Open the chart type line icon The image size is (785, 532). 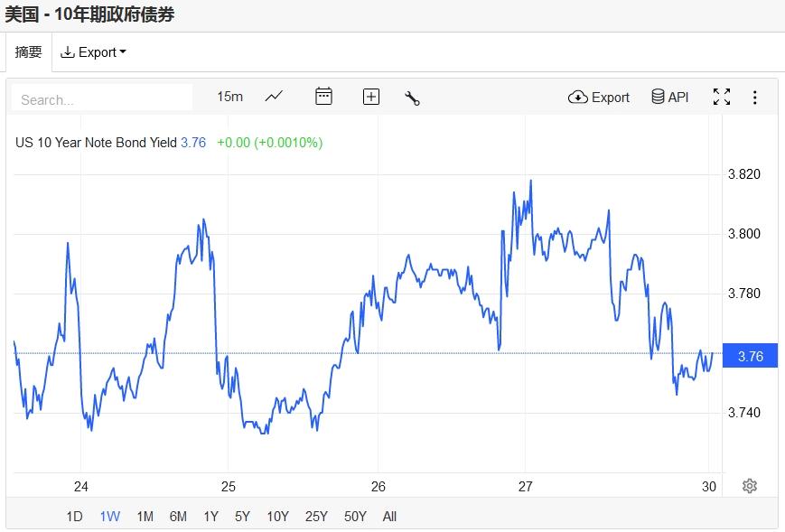click(274, 97)
